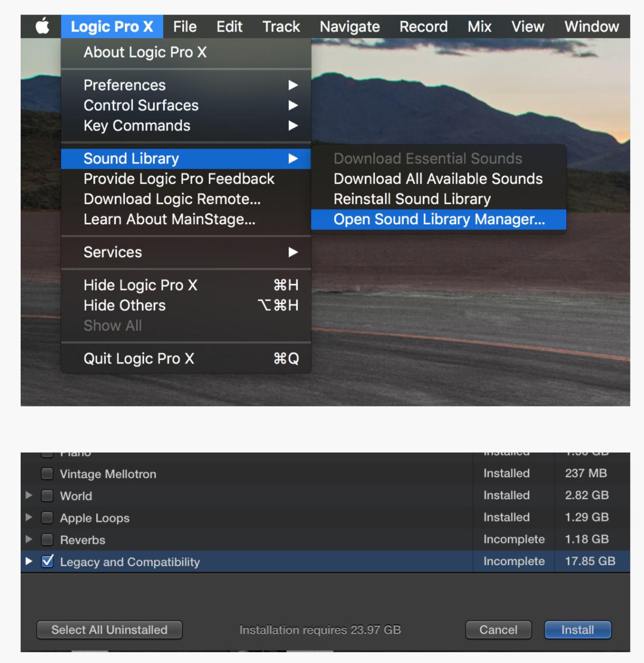Click the Installation requires 23.97 GB text

pyautogui.click(x=320, y=630)
